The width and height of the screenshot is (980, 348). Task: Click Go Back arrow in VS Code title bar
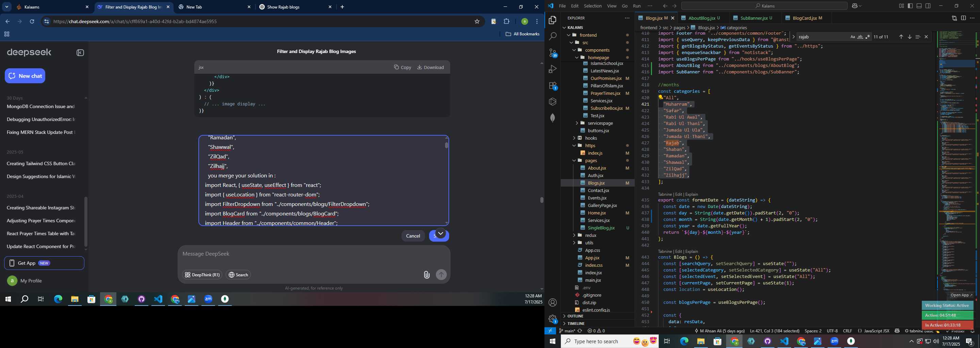coord(665,6)
